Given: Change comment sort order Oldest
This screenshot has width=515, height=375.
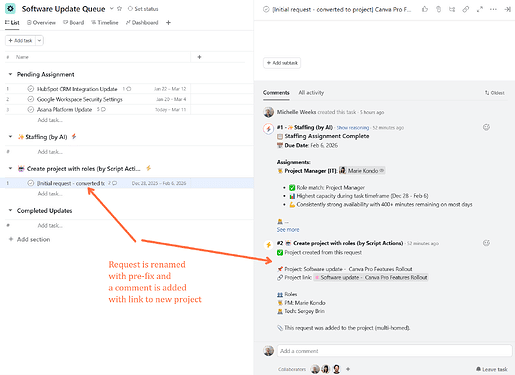Looking at the screenshot, I should tap(495, 93).
